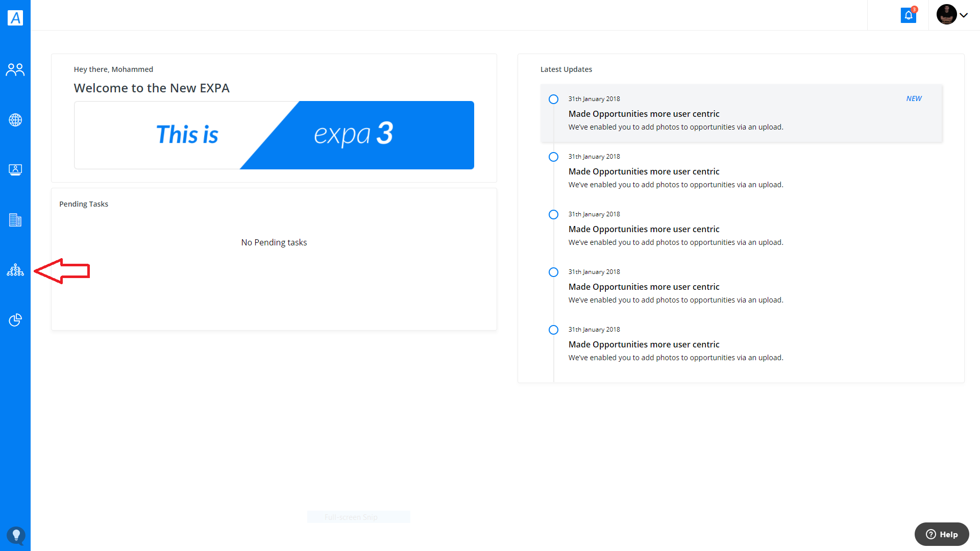Open the pie chart Analytics icon
Screen dimensions: 980x551
coord(15,320)
